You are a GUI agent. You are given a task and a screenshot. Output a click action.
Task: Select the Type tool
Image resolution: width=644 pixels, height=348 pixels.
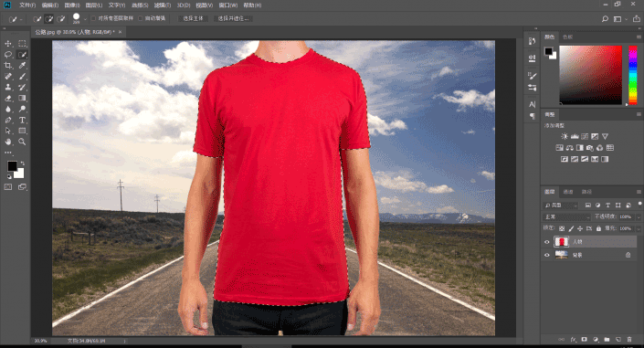coord(22,120)
